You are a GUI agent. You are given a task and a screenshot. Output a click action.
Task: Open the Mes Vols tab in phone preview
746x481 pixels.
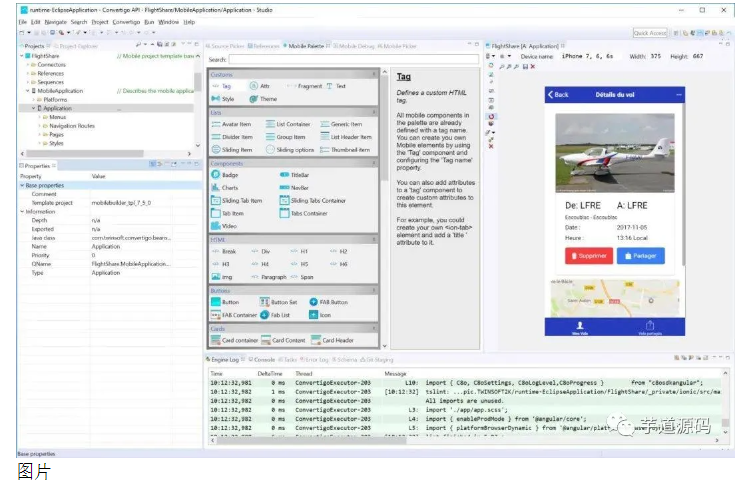tap(580, 327)
